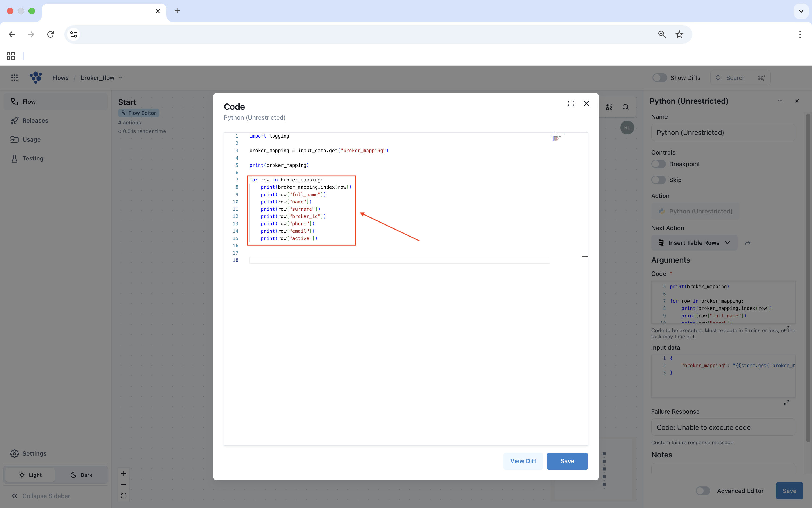Image resolution: width=812 pixels, height=508 pixels.
Task: Click the Input data JSON editor
Action: tap(723, 376)
